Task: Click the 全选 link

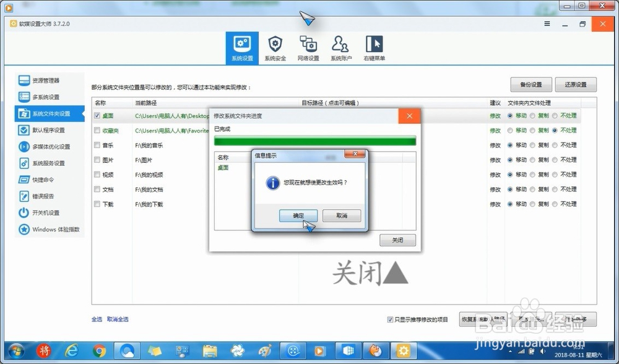Action: tap(97, 319)
